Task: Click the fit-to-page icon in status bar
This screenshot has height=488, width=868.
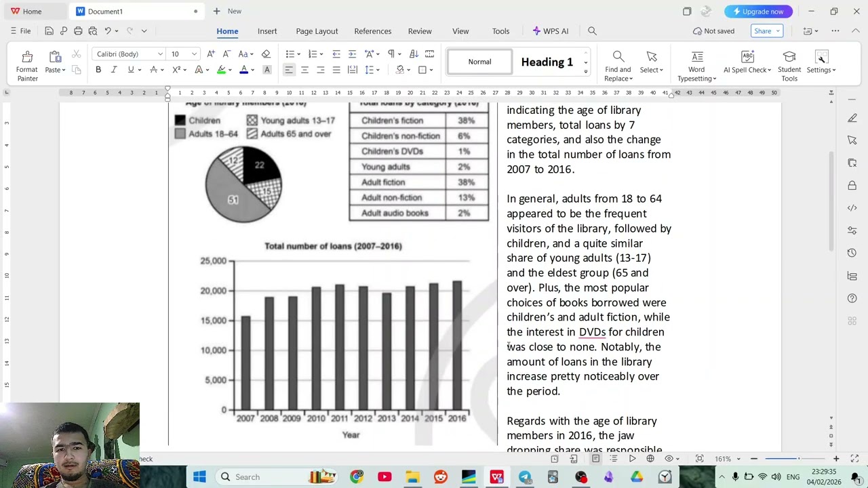Action: pos(700,459)
